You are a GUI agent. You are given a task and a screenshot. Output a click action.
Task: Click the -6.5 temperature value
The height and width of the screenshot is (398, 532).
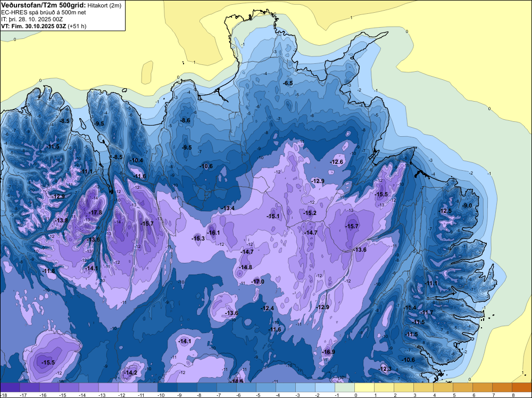288,83
